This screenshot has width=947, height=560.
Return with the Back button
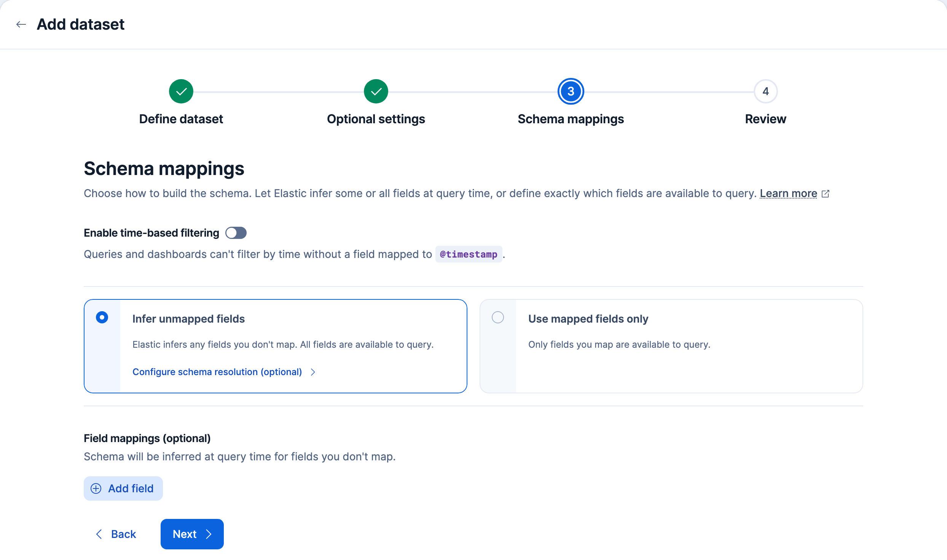click(x=116, y=534)
